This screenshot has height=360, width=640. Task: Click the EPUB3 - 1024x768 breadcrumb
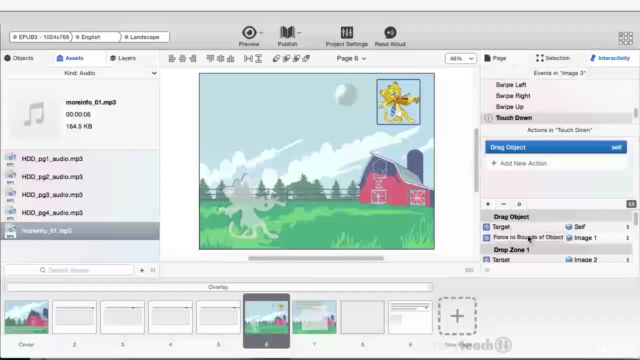(41, 37)
